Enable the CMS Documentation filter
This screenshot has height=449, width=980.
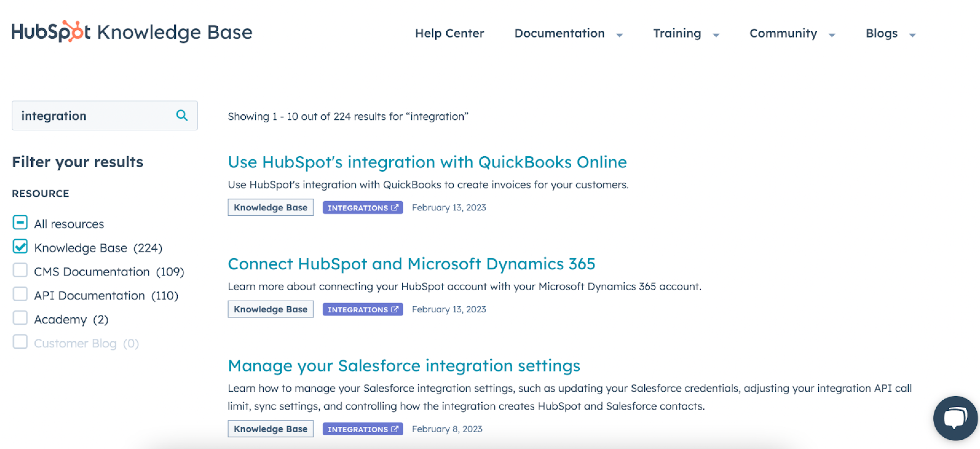click(x=20, y=271)
